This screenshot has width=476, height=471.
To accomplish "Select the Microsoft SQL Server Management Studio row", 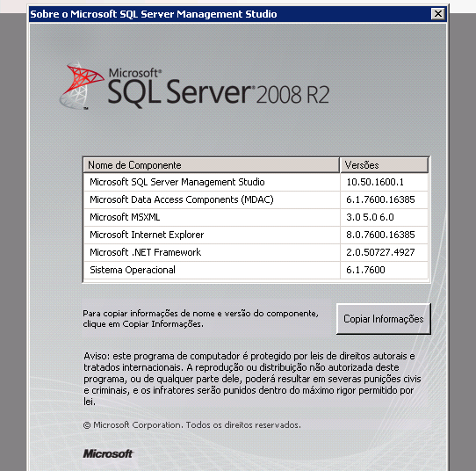I will click(x=256, y=182).
